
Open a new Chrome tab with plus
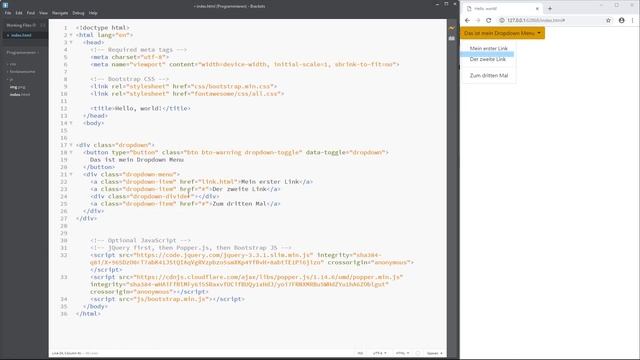pos(550,8)
